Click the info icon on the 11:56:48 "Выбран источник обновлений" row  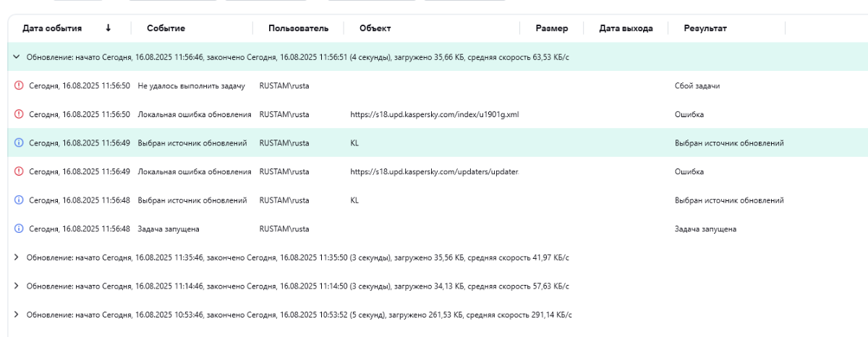[19, 200]
